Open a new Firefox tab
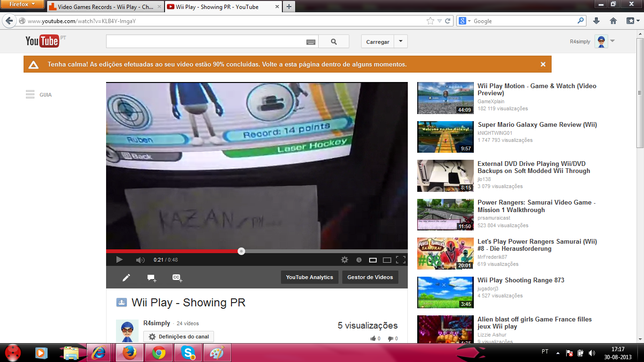Image resolution: width=644 pixels, height=362 pixels. coord(289,7)
